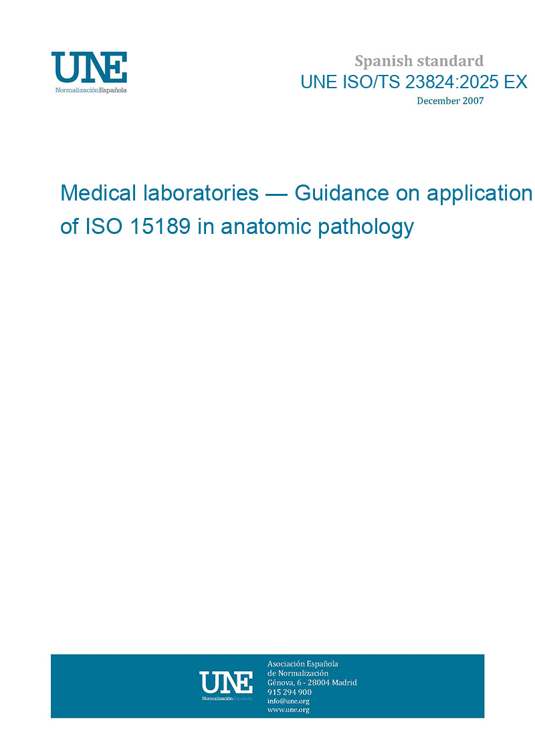The image size is (535, 756).
Task: Click the "2007" year in the date
Action: (x=472, y=101)
